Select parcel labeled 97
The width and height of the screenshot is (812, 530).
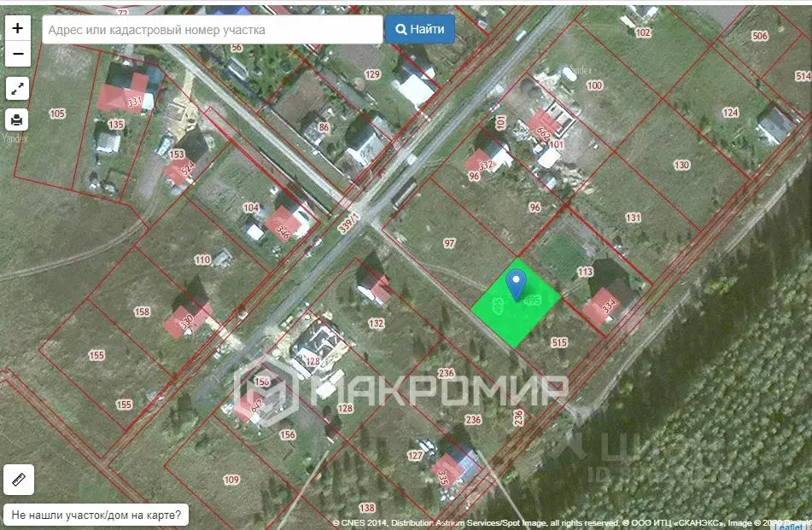(x=449, y=244)
